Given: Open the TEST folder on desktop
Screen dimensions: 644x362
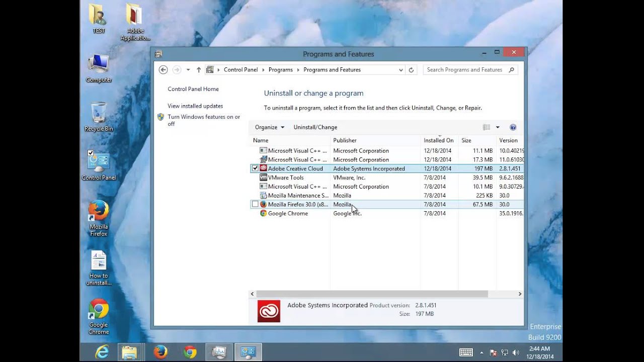Looking at the screenshot, I should pos(99,19).
